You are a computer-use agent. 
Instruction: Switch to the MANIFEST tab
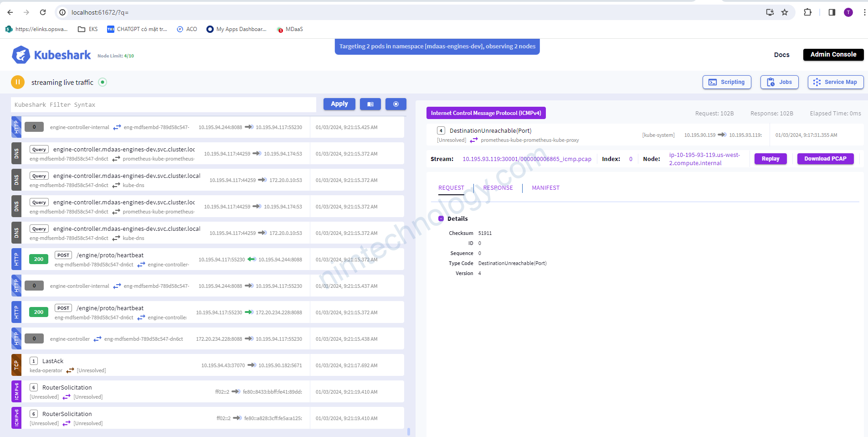[545, 188]
